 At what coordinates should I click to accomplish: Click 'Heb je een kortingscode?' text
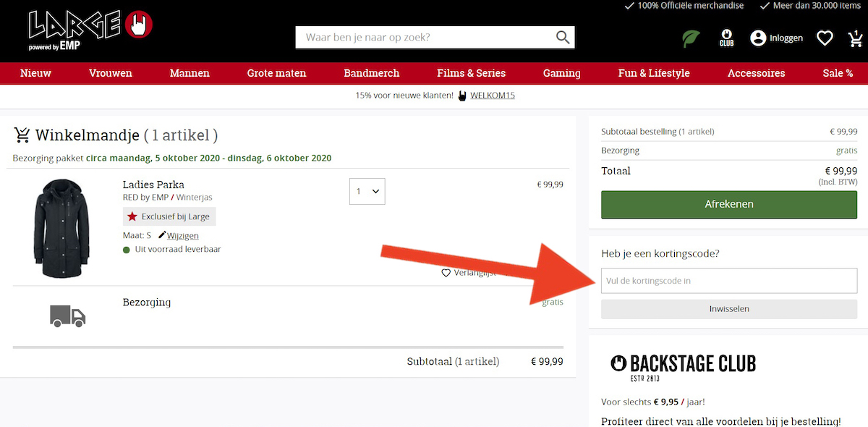pyautogui.click(x=660, y=253)
